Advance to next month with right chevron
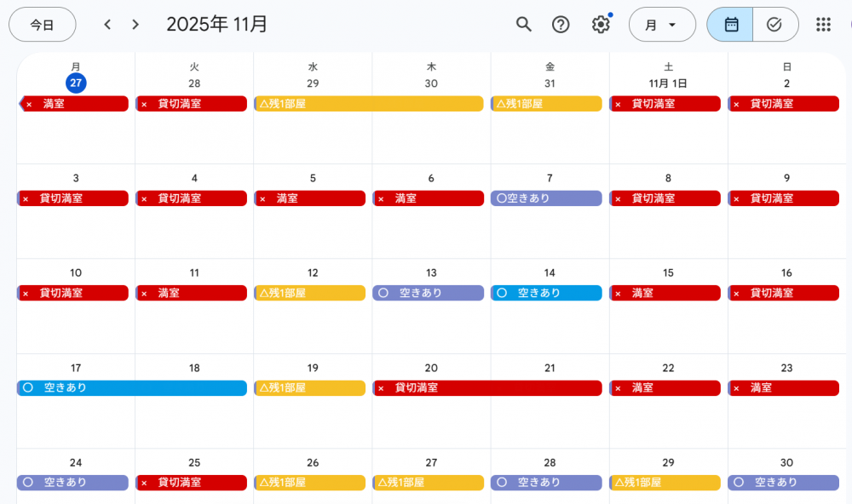The height and width of the screenshot is (504, 852). click(x=135, y=25)
